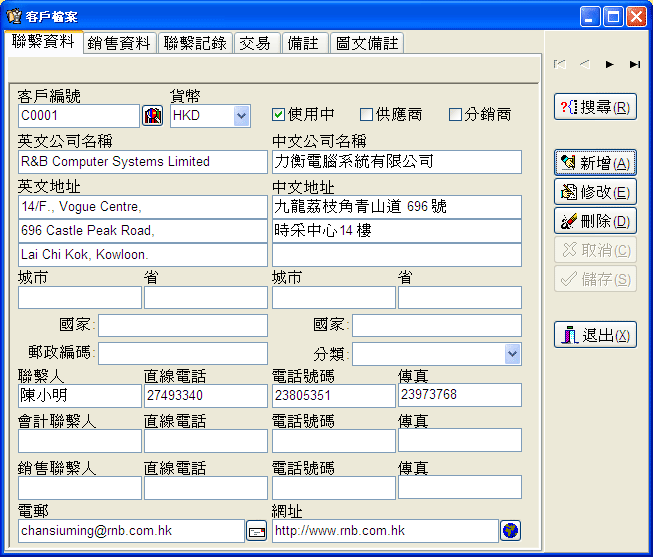Click the 搜尋(R) search button
The height and width of the screenshot is (557, 653).
(x=595, y=107)
